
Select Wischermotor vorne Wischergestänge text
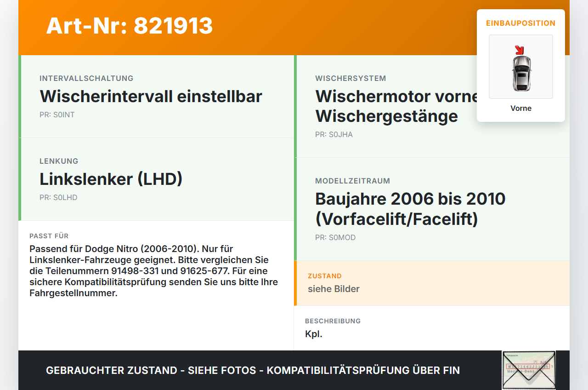[x=398, y=106]
